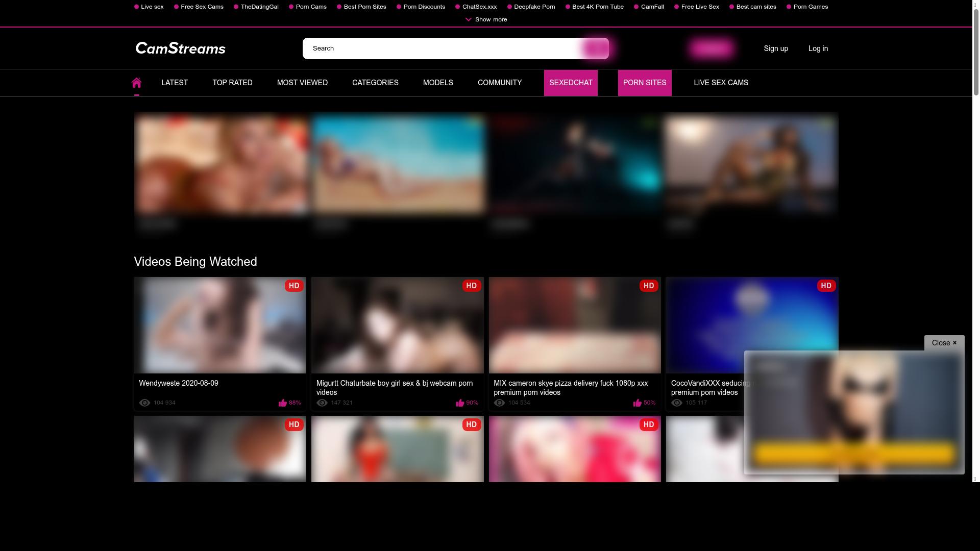
Task: Click the eye icon showing 105 117 views
Action: 677,403
